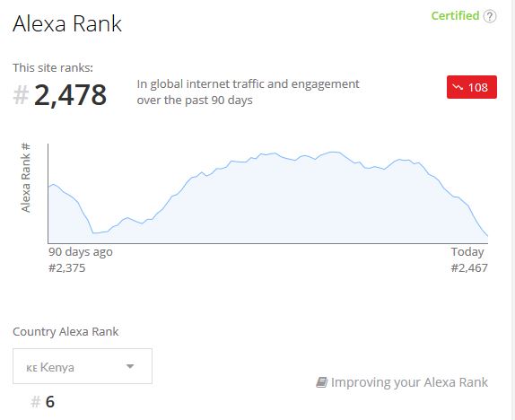
Task: Click the Today #2,467 label
Action: point(469,260)
